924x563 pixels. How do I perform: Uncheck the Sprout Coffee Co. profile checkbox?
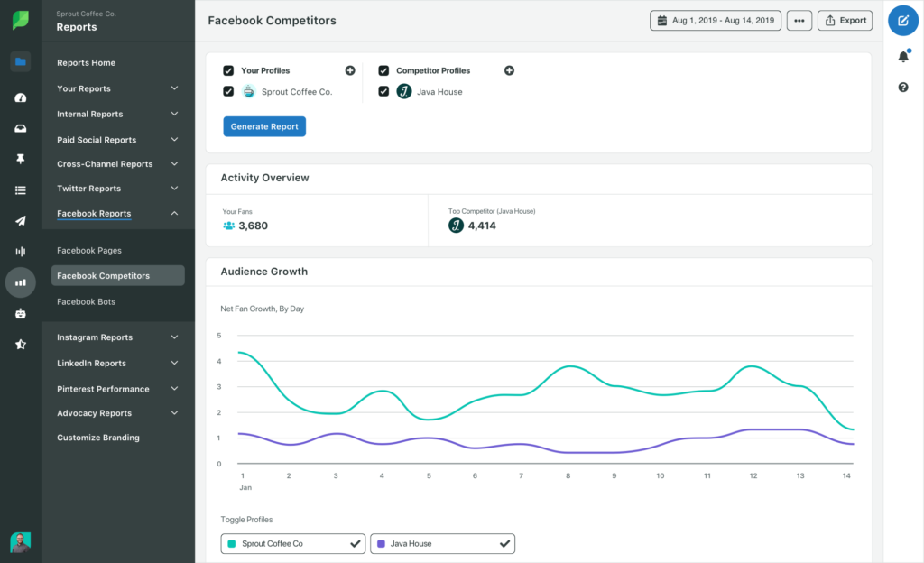click(x=229, y=91)
